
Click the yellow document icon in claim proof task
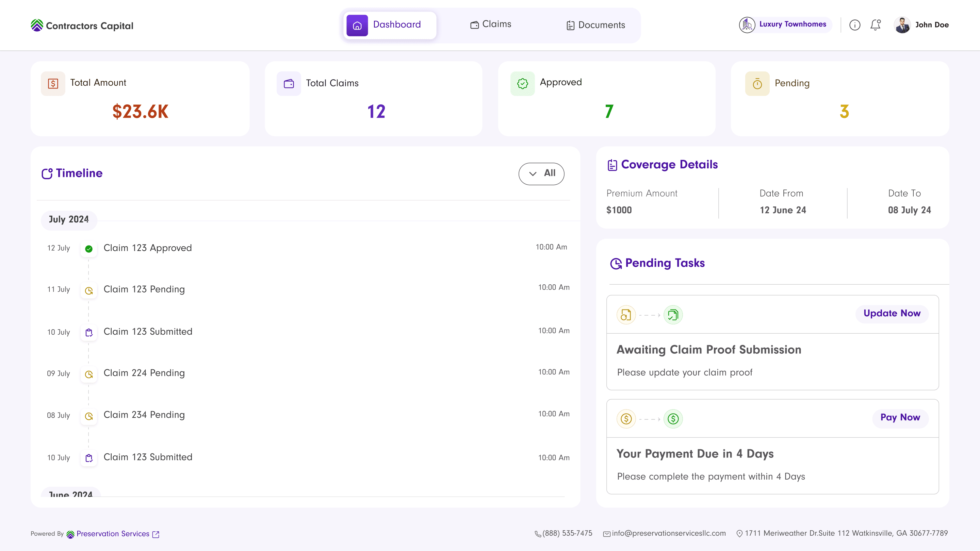pyautogui.click(x=626, y=315)
